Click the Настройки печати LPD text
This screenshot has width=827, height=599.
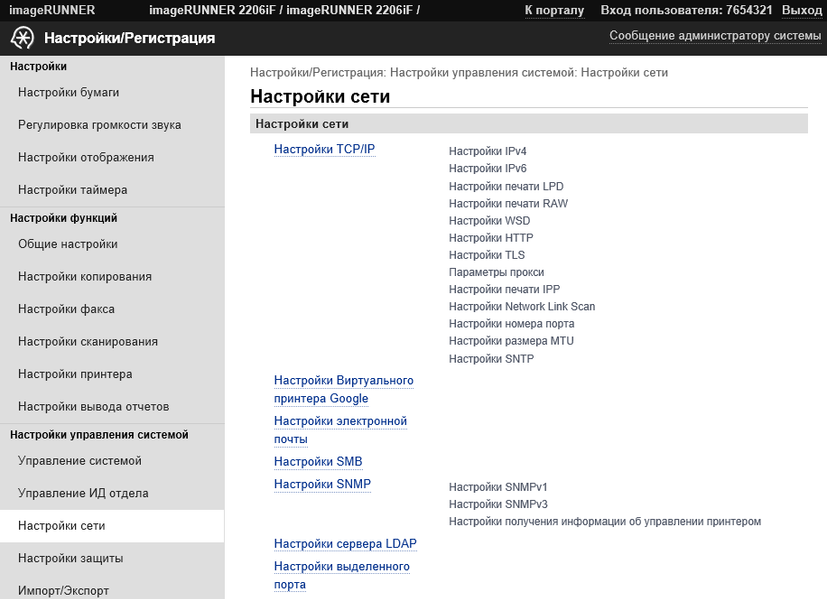coord(506,187)
